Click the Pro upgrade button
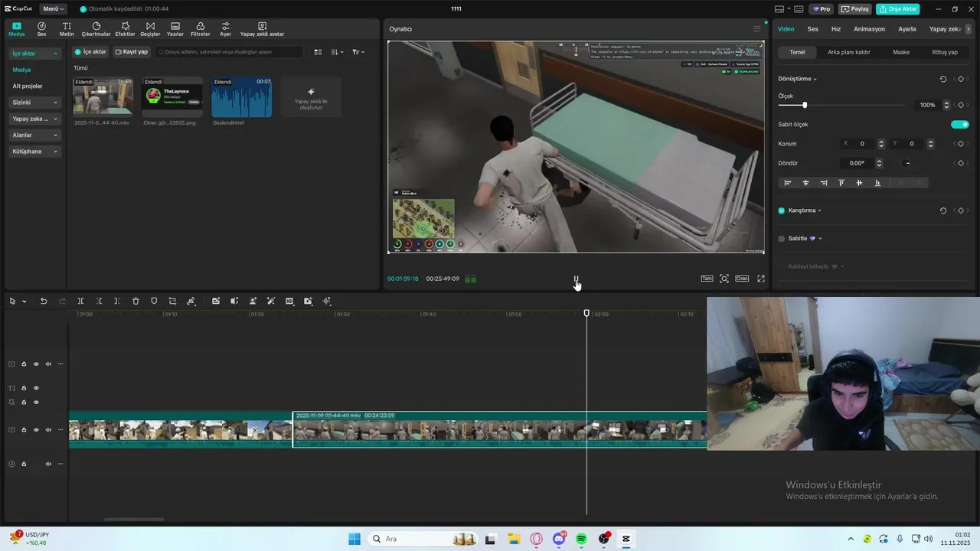Viewport: 980px width, 551px height. (822, 9)
